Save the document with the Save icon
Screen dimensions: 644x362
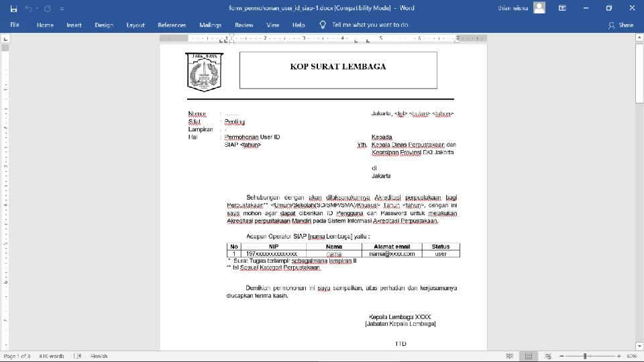13,8
